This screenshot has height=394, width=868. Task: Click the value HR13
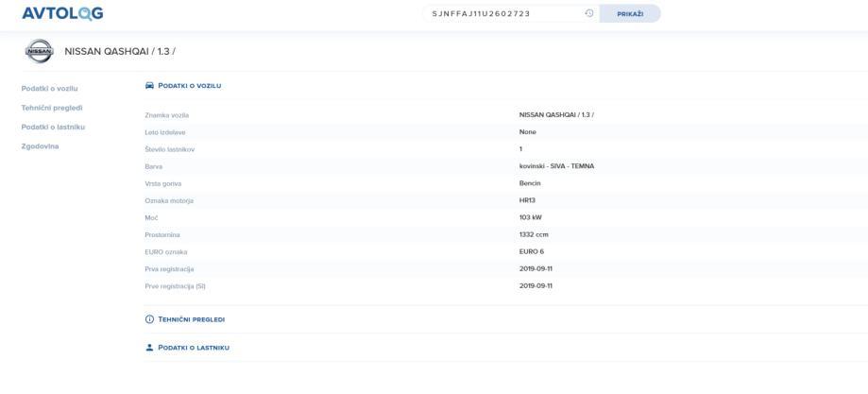click(527, 200)
